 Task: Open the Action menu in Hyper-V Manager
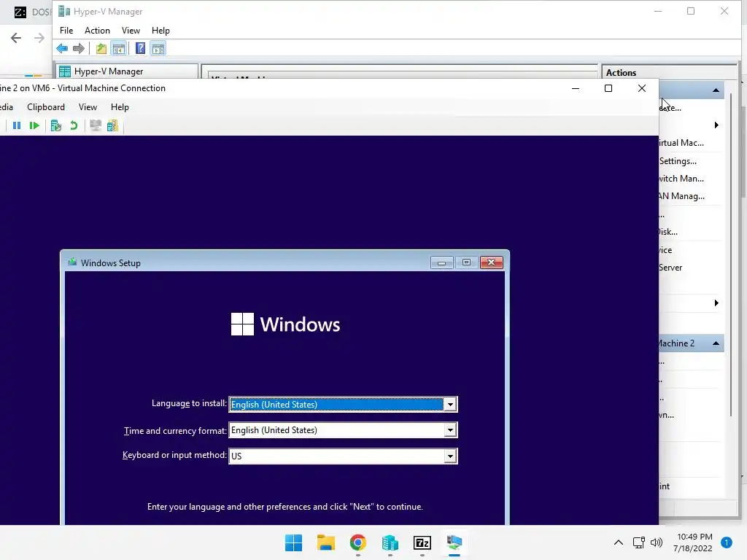tap(97, 31)
